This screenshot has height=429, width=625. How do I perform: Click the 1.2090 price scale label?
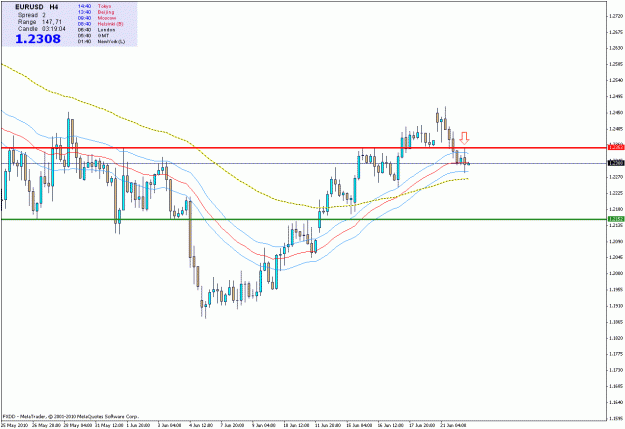tap(616, 241)
